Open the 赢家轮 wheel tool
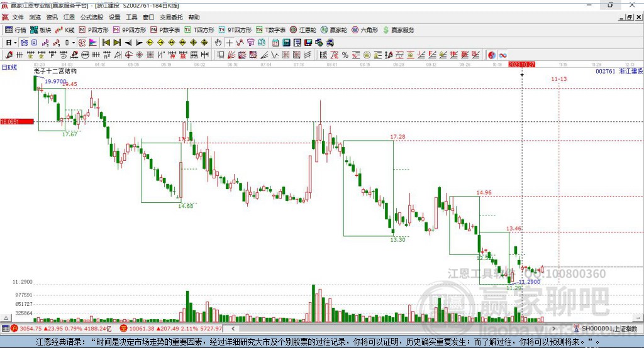 [334, 30]
